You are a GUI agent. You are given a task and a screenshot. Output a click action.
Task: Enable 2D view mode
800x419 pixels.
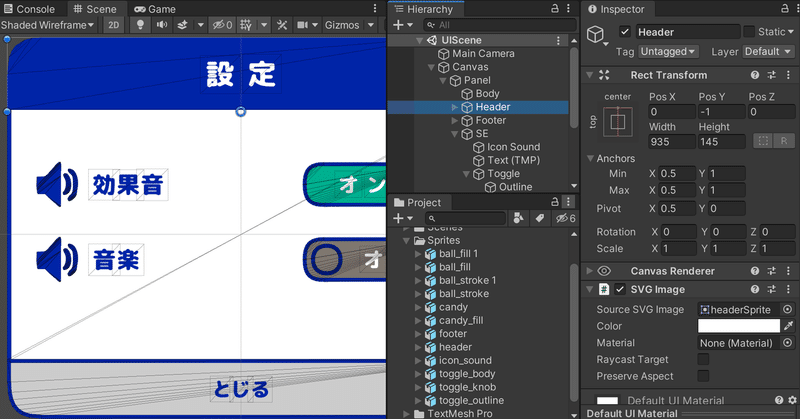point(114,24)
